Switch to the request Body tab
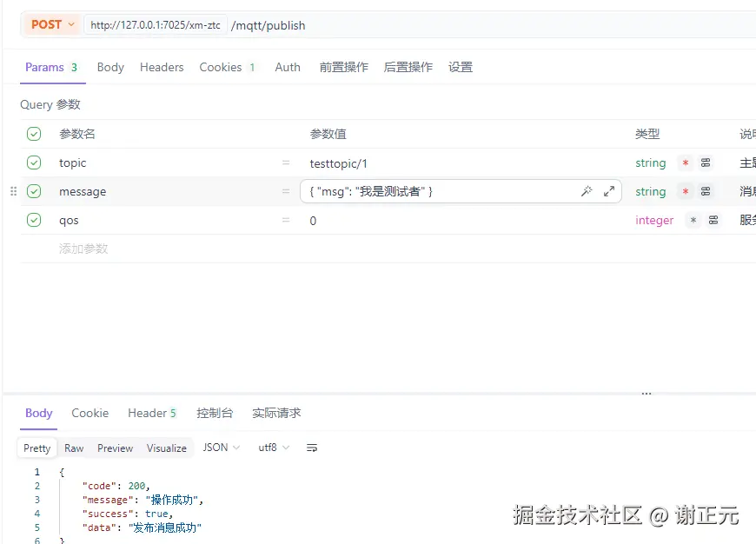 110,67
